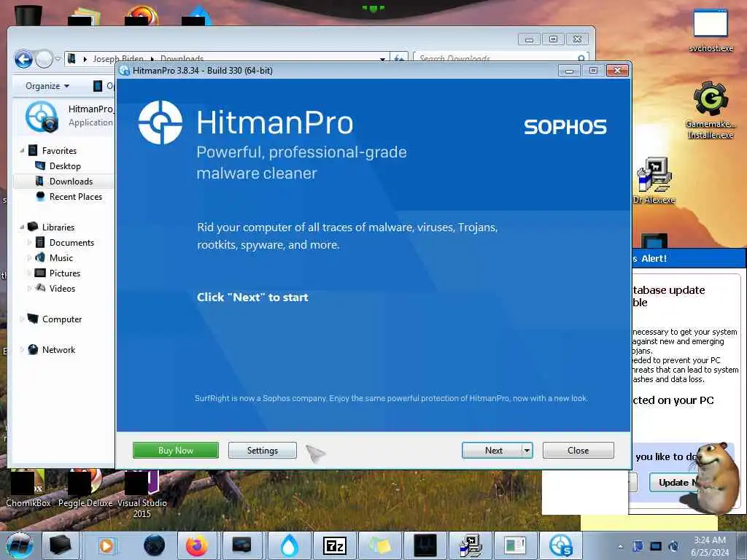The width and height of the screenshot is (747, 560).
Task: Expand the Computer tree arrow
Action: pos(22,319)
